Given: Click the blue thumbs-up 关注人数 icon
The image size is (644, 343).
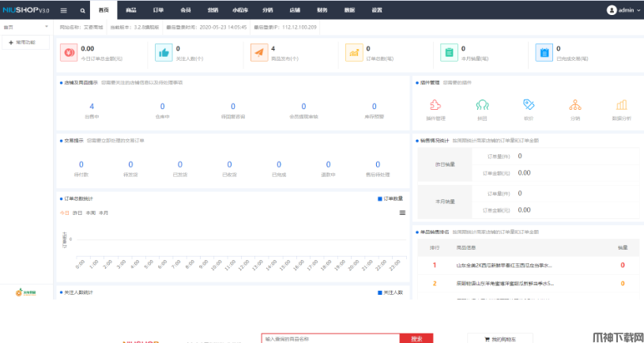Looking at the screenshot, I should click(x=163, y=52).
